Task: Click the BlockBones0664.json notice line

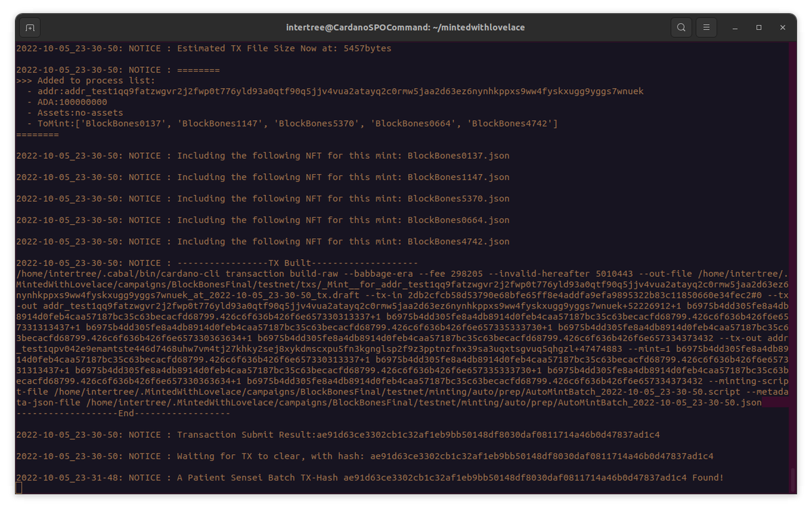Action: point(263,220)
